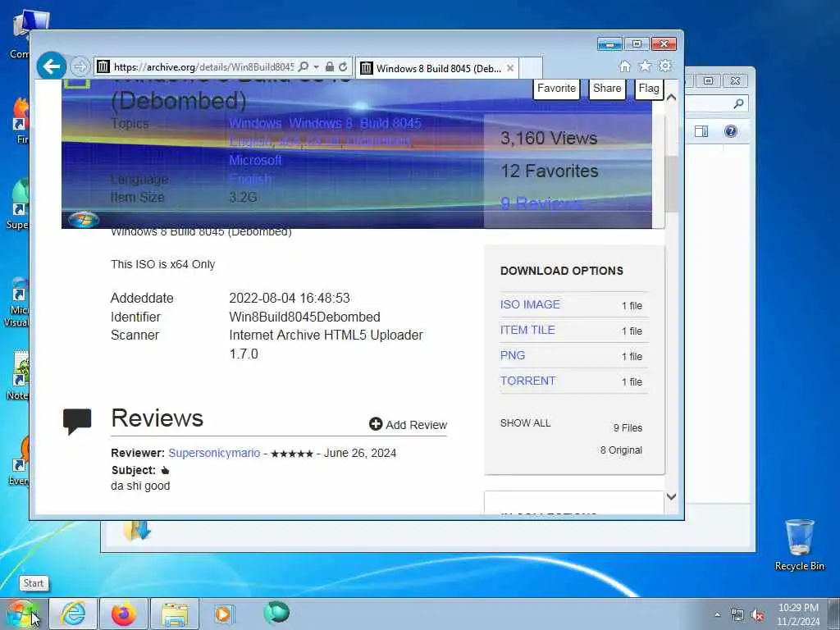
Task: Open IE Tools gear icon
Action: [x=664, y=66]
